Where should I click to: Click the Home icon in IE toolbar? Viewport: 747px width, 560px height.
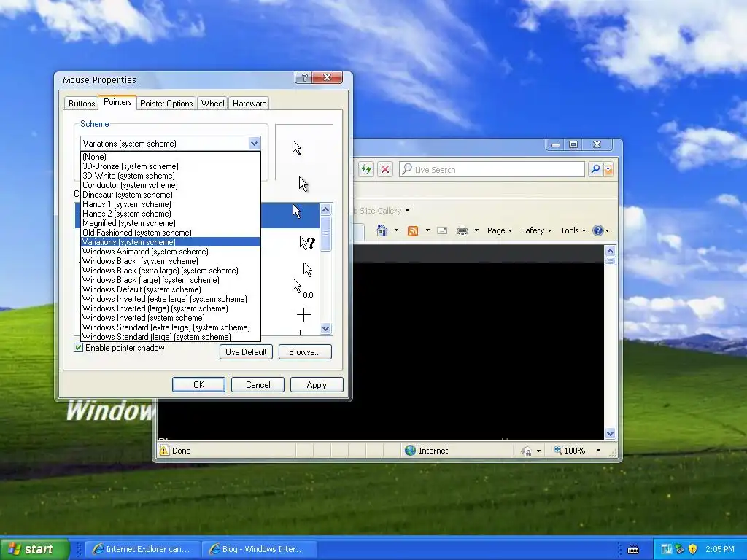coord(382,230)
